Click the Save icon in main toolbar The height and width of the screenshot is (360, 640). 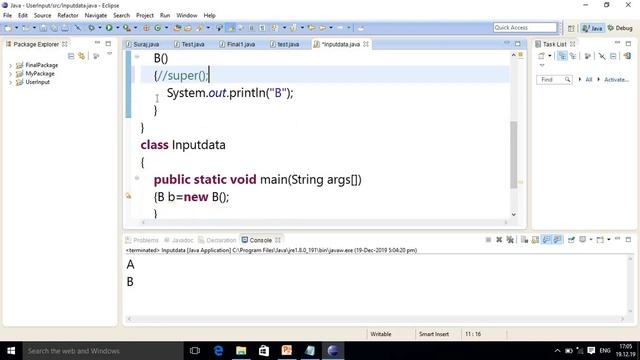click(43, 28)
